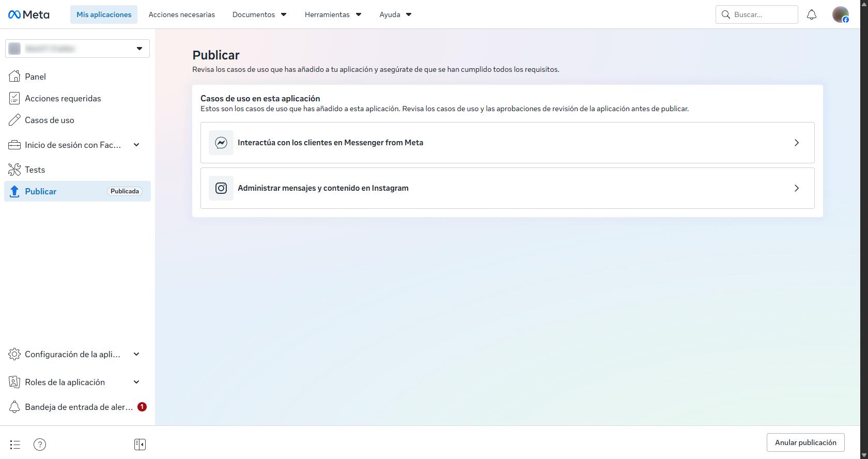Viewport: 868px width, 459px height.
Task: Click the Messenger icon in use case
Action: (x=221, y=143)
